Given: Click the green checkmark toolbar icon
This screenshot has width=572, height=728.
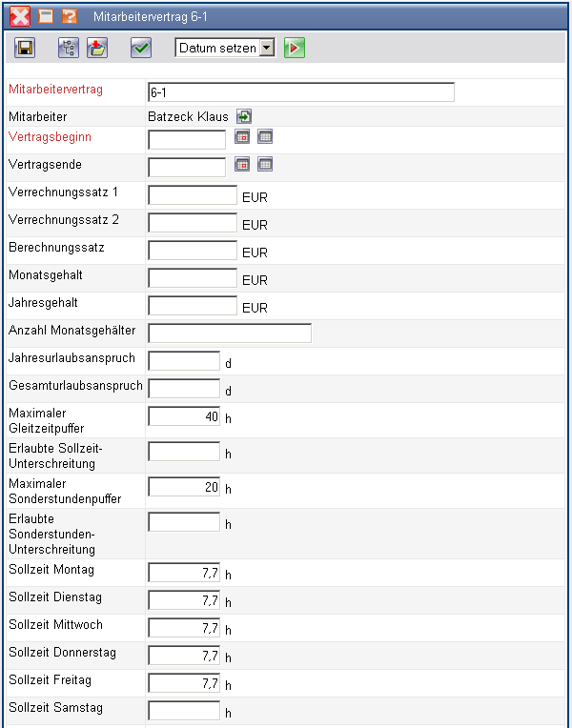Looking at the screenshot, I should click(x=141, y=49).
